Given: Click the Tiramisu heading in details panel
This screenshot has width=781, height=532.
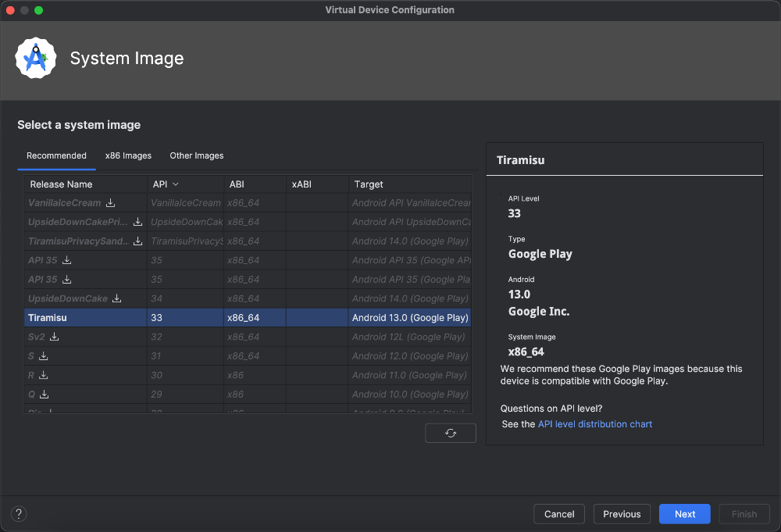Looking at the screenshot, I should [520, 160].
